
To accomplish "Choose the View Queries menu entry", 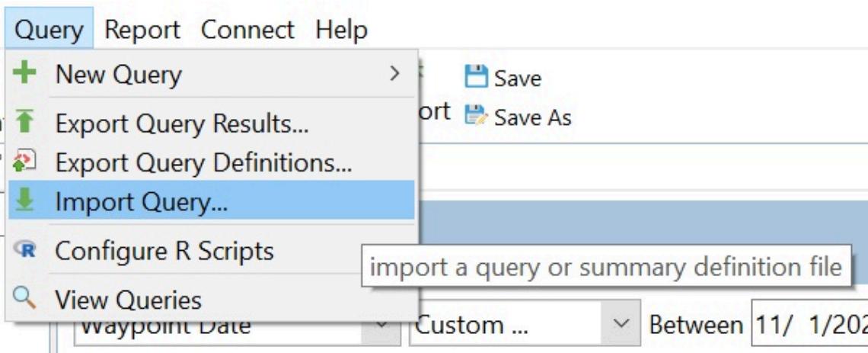I will pos(128,300).
